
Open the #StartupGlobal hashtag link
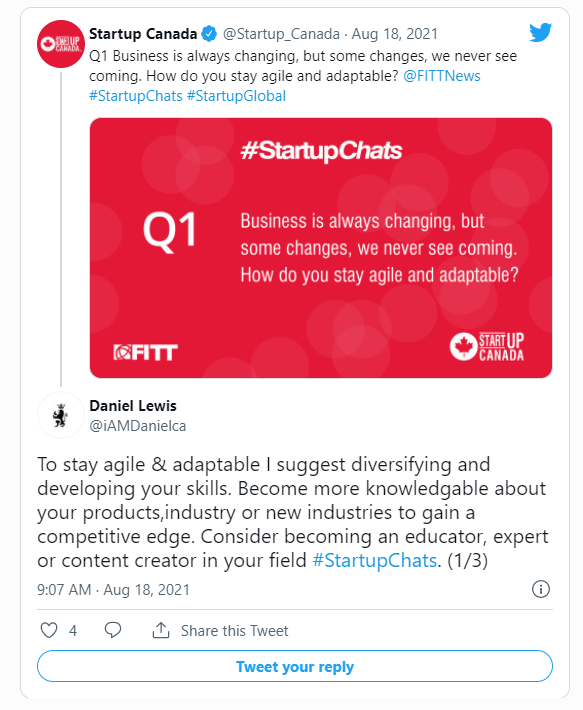236,96
